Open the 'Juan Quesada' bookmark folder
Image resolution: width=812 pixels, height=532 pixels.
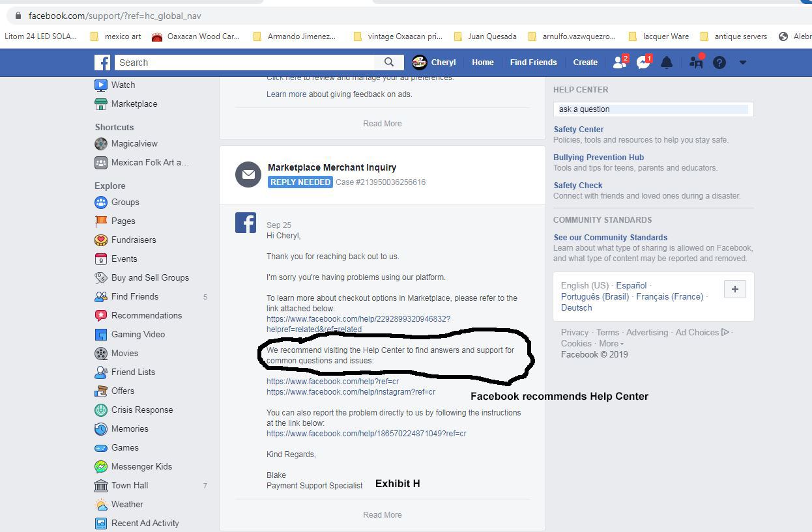tap(485, 36)
